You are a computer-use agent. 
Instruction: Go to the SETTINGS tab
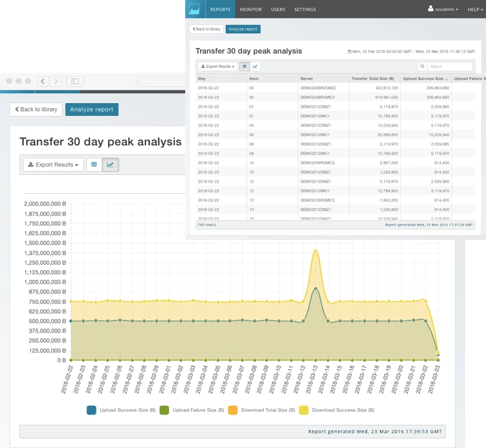pyautogui.click(x=305, y=10)
